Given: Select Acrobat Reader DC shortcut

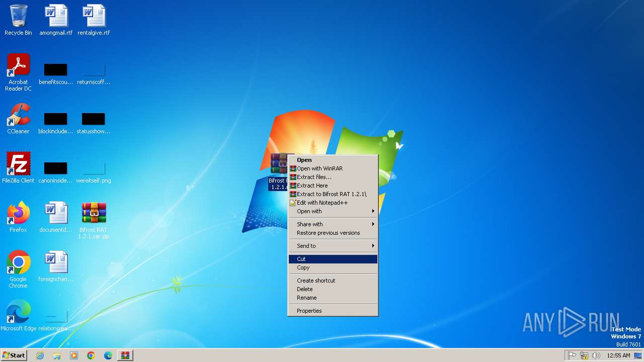Looking at the screenshot, I should point(18,72).
